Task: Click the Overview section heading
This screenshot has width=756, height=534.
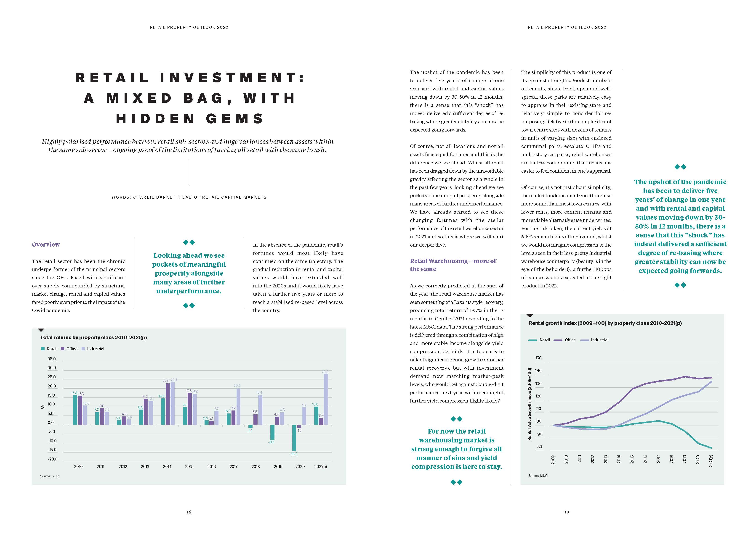Action: [46, 245]
